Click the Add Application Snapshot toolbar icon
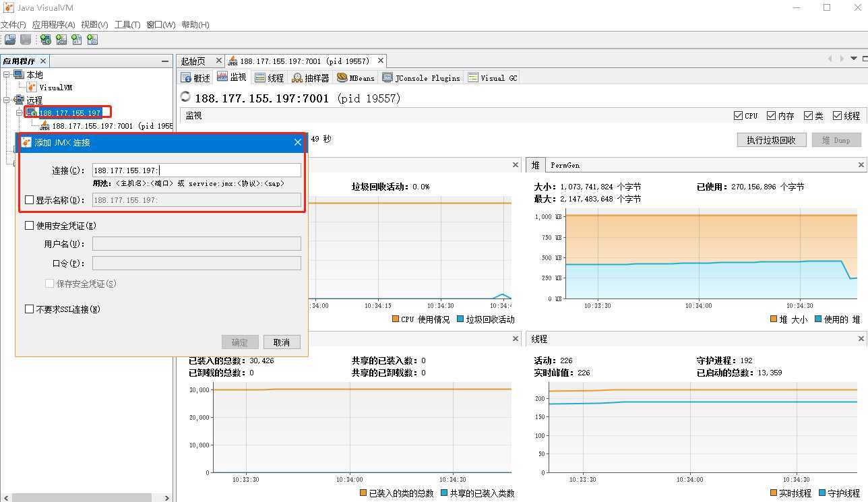This screenshot has height=502, width=868. (x=92, y=40)
